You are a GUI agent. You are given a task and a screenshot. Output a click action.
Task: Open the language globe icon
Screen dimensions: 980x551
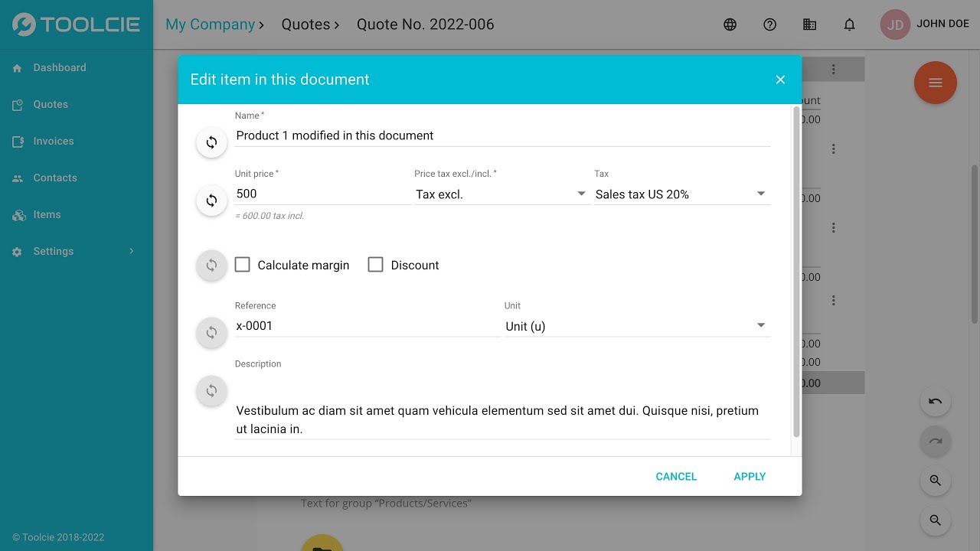(730, 24)
